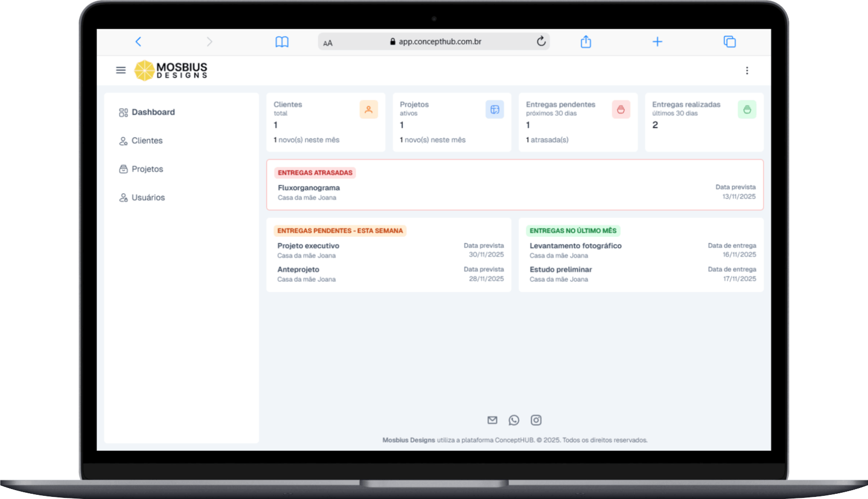Open the Instagram icon in the footer

coord(536,420)
